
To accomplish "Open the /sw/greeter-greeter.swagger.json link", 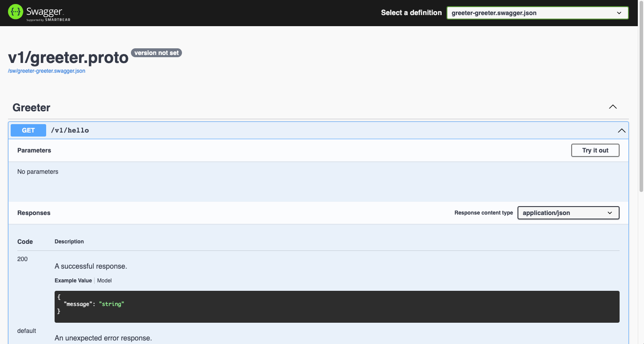I will point(47,71).
